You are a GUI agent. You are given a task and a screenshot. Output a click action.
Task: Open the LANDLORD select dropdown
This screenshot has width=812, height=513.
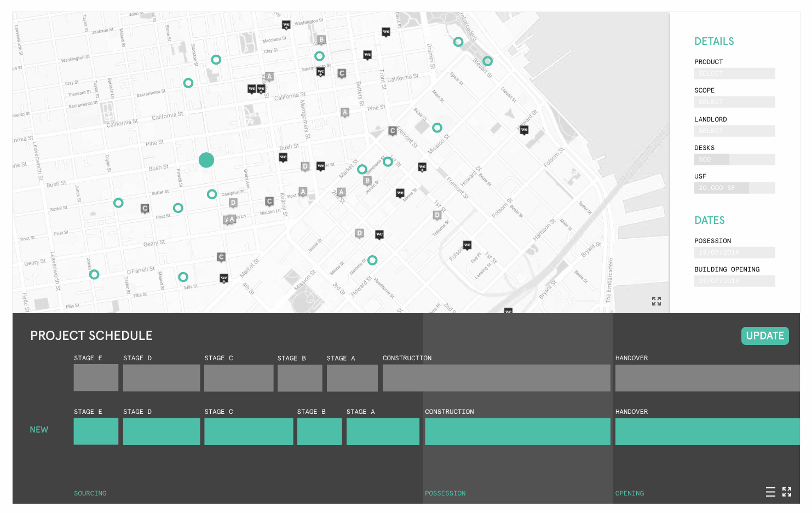pos(734,131)
